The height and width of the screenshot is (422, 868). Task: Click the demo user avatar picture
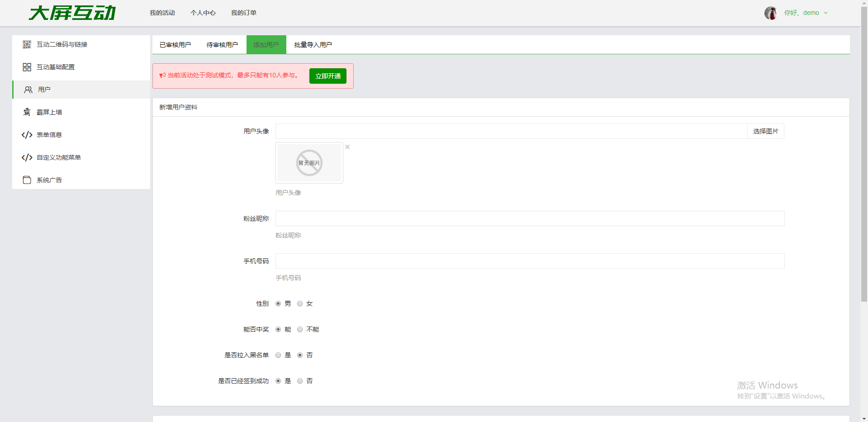pyautogui.click(x=771, y=13)
